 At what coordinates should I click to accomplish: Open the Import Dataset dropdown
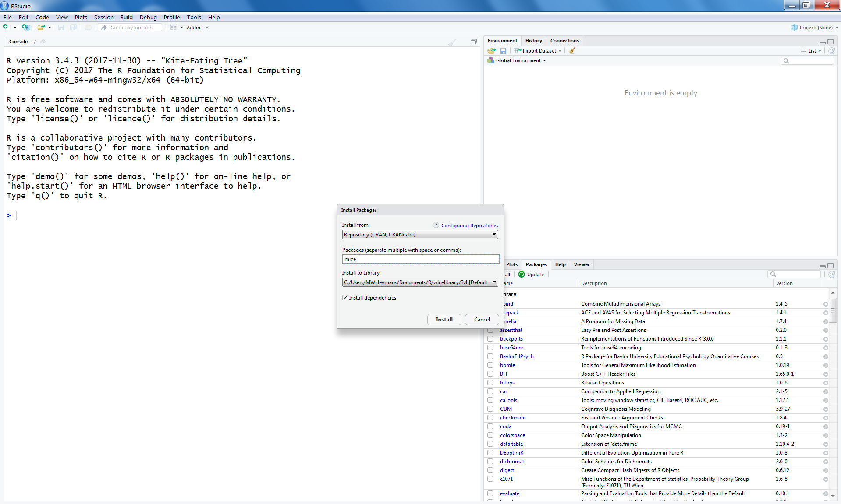tap(538, 51)
